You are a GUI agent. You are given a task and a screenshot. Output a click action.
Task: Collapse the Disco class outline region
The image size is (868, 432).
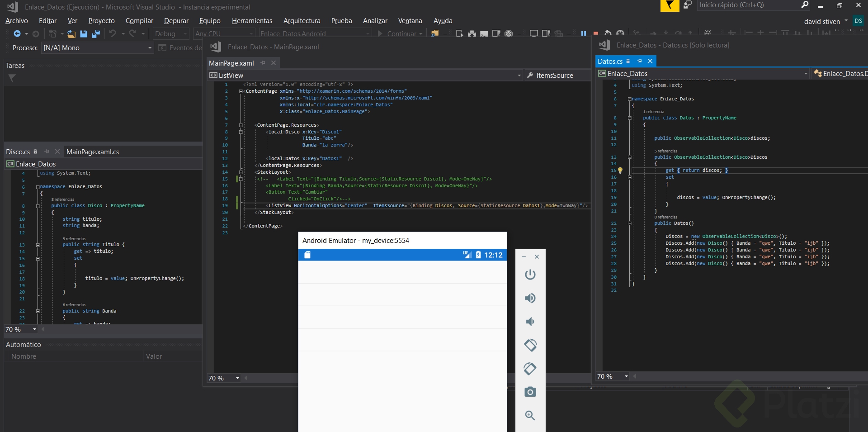pos(38,206)
